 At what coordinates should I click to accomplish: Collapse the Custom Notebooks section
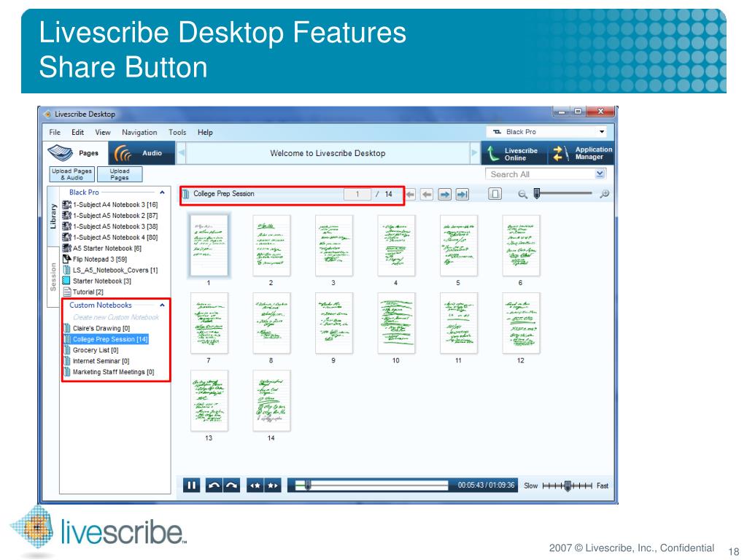point(162,306)
